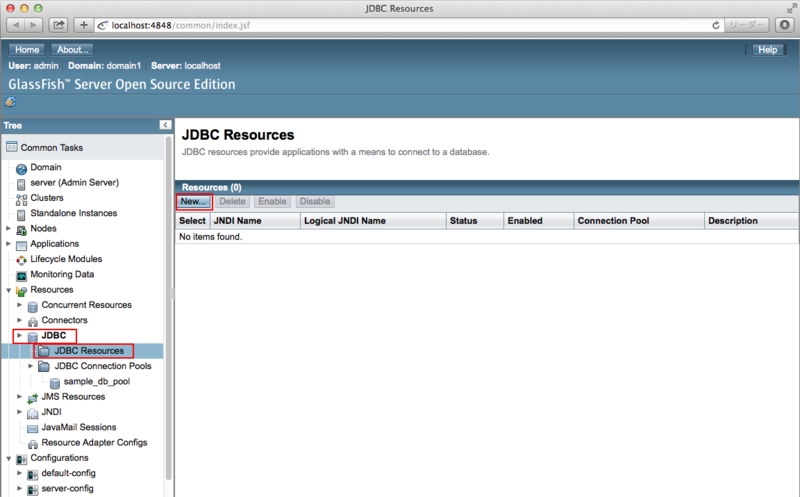Expand the Connectors node
Screen dimensions: 800x497
click(19, 320)
